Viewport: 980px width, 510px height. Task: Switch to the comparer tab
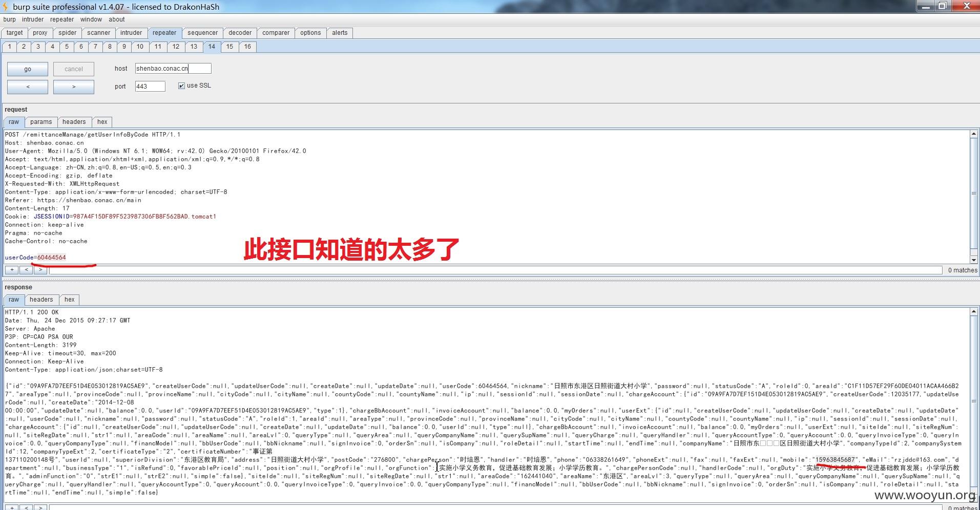(276, 33)
